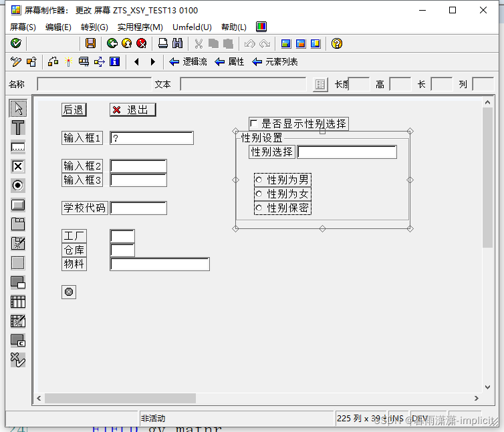Image resolution: width=504 pixels, height=432 pixels.
Task: Open the Umfeld(U) menu
Action: (x=192, y=27)
